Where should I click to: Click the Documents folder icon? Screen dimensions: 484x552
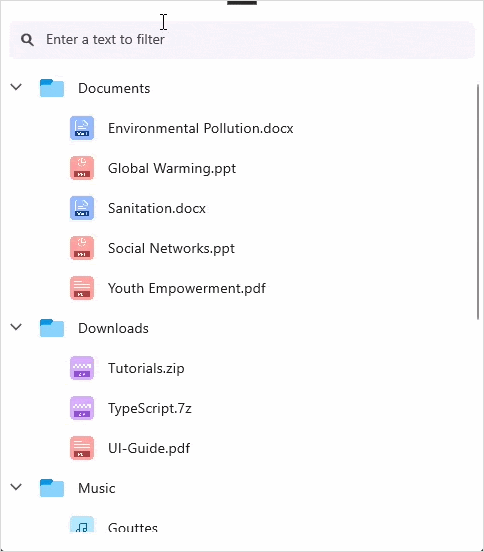coord(52,88)
